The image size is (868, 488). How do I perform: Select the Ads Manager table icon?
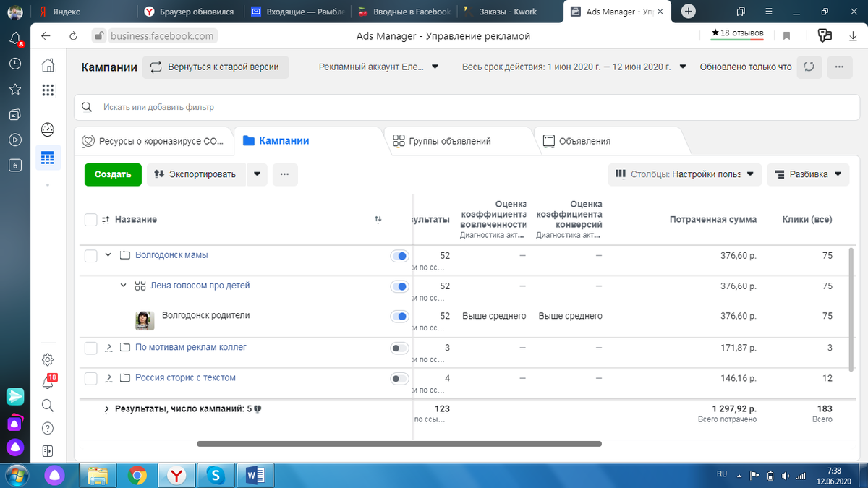[48, 158]
